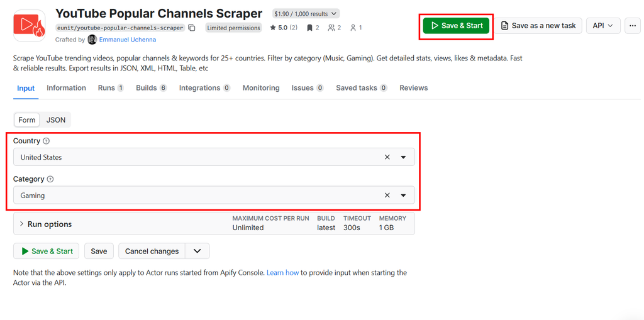Expand the Country dropdown arrow

click(403, 157)
